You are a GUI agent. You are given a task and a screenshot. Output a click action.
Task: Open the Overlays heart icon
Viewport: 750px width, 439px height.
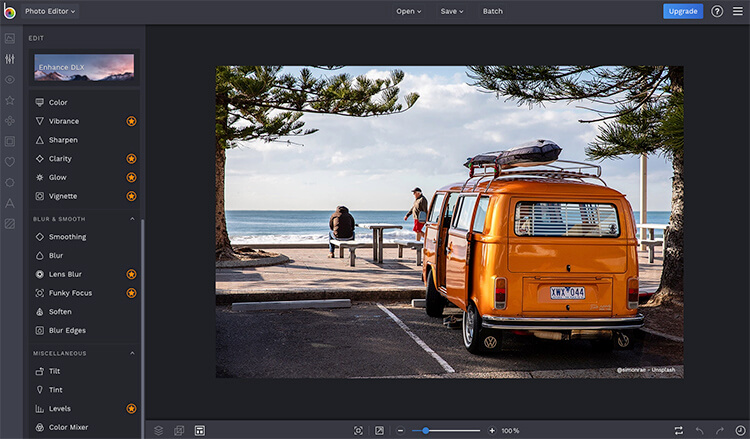pos(10,162)
